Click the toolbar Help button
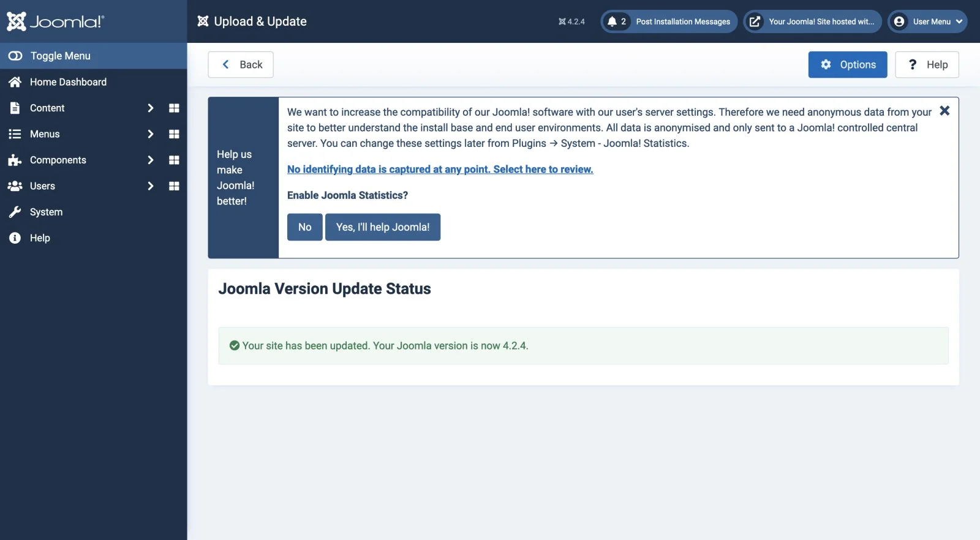The width and height of the screenshot is (980, 540). (x=927, y=65)
